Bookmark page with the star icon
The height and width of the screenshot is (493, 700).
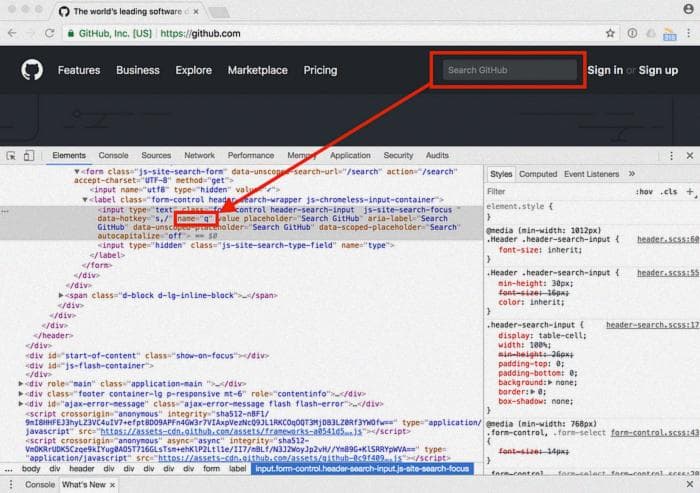610,33
